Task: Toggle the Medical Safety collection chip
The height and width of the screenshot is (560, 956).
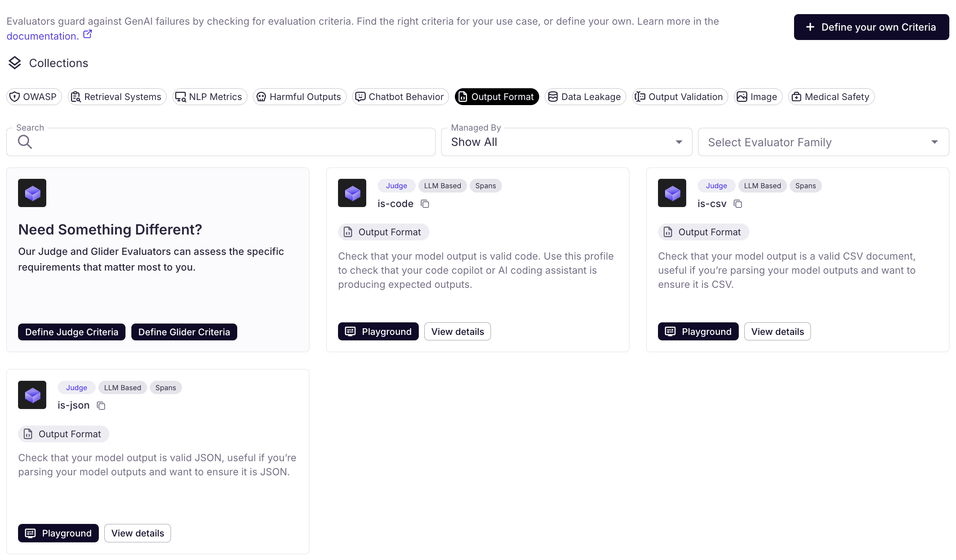Action: coord(831,97)
